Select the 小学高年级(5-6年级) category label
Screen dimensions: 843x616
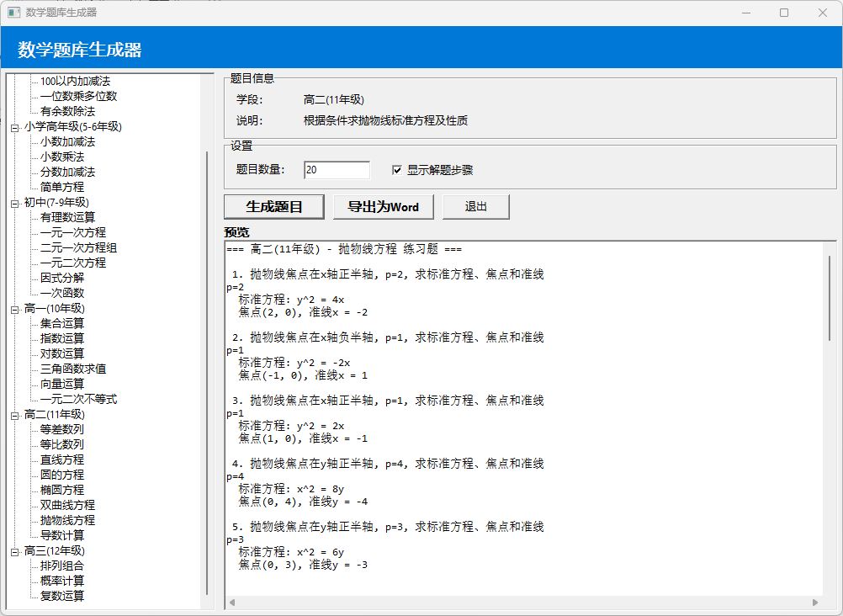[x=73, y=126]
